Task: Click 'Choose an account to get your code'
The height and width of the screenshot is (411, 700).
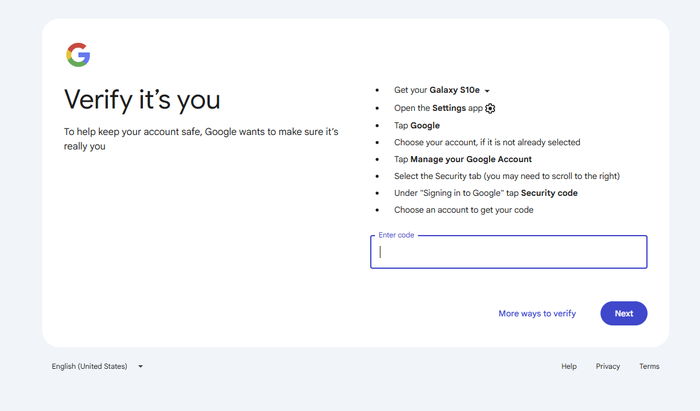Action: [463, 210]
